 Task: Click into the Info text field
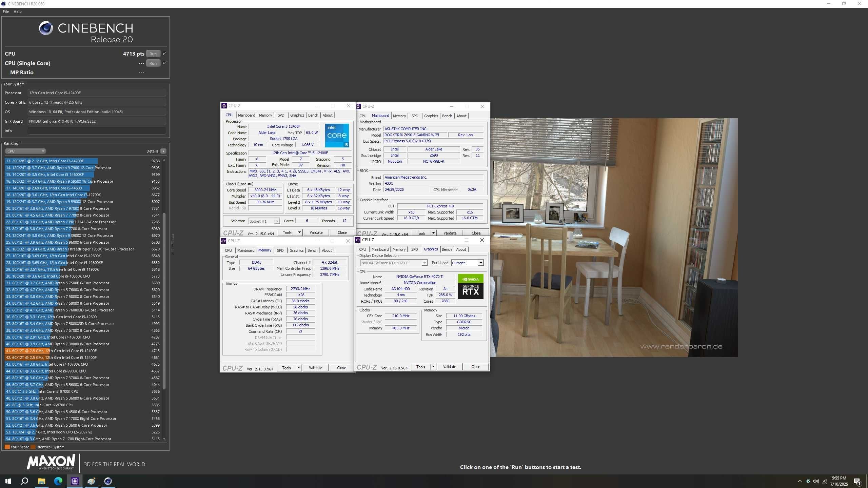pyautogui.click(x=97, y=131)
